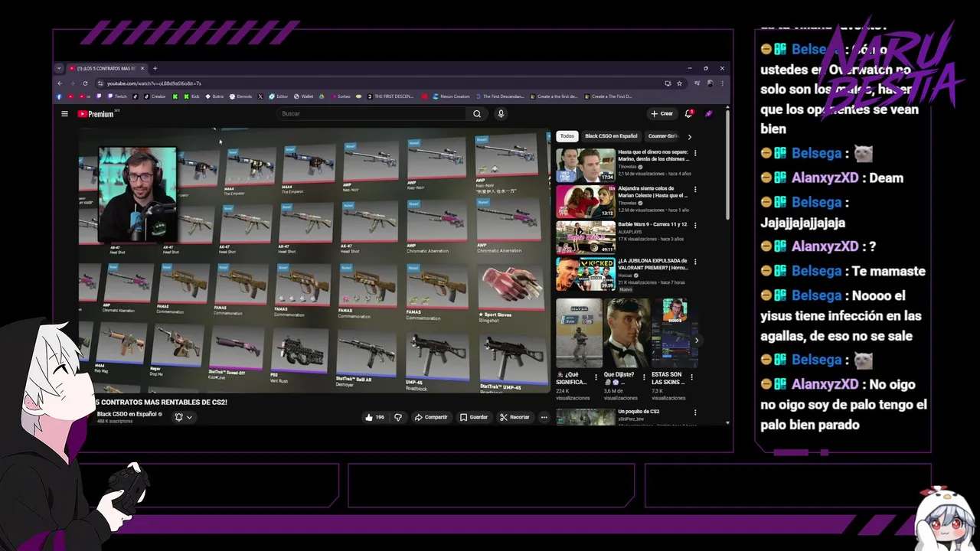
Task: Like the video with thumbs up
Action: (374, 417)
